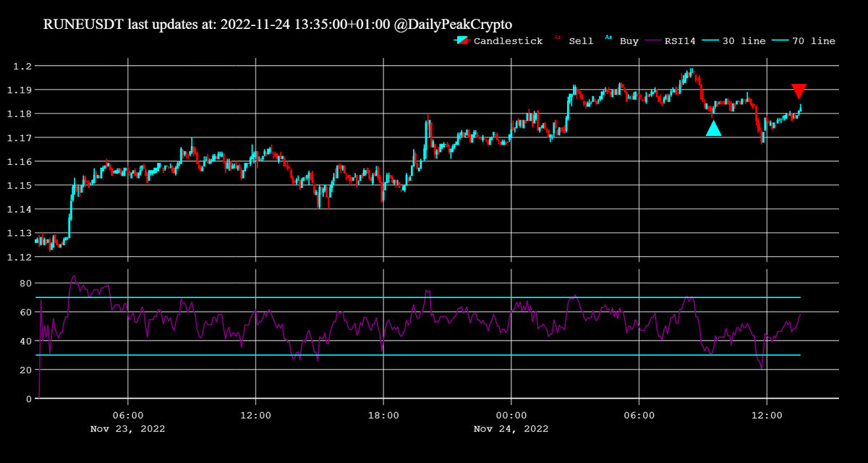Click the RSI axis label 80
The height and width of the screenshot is (463, 868).
click(25, 283)
